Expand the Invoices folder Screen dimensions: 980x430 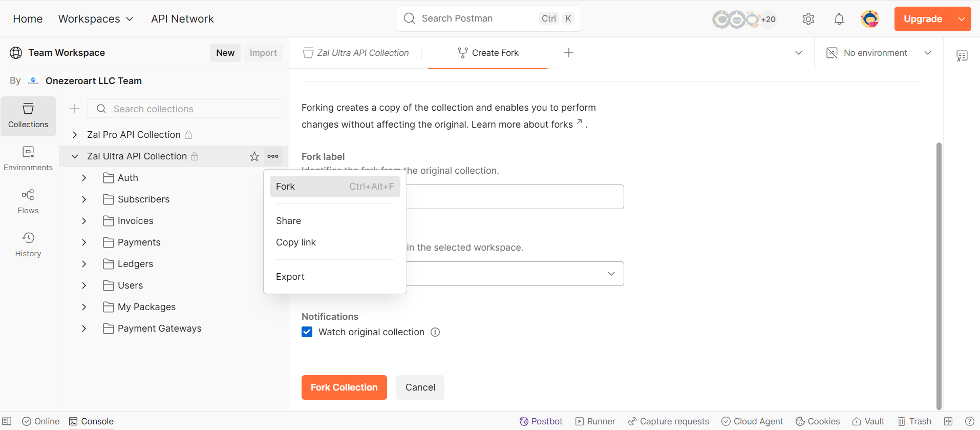coord(84,221)
